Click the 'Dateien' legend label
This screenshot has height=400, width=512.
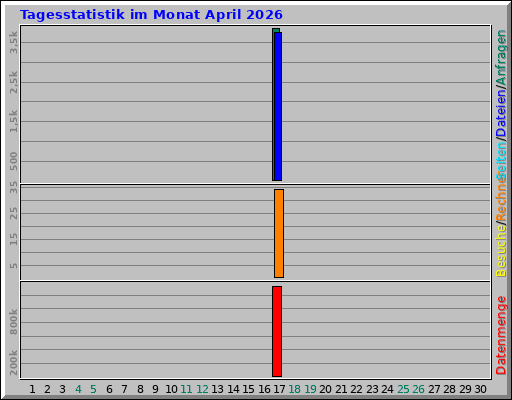pos(501,114)
